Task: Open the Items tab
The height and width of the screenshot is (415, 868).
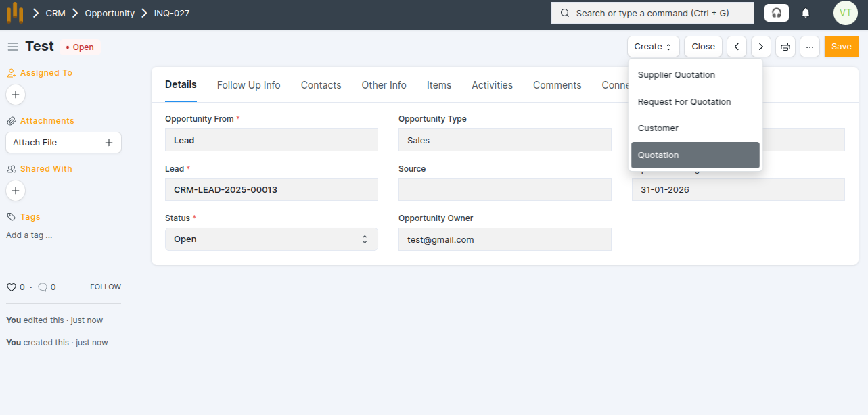Action: (439, 85)
